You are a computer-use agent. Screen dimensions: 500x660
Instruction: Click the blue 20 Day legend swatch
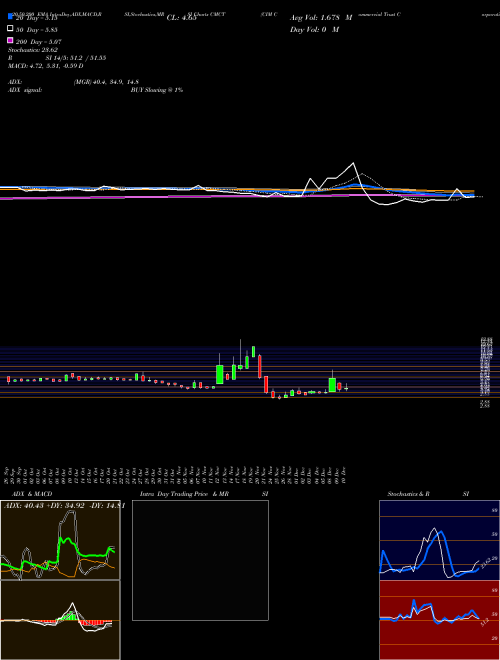(10, 17)
